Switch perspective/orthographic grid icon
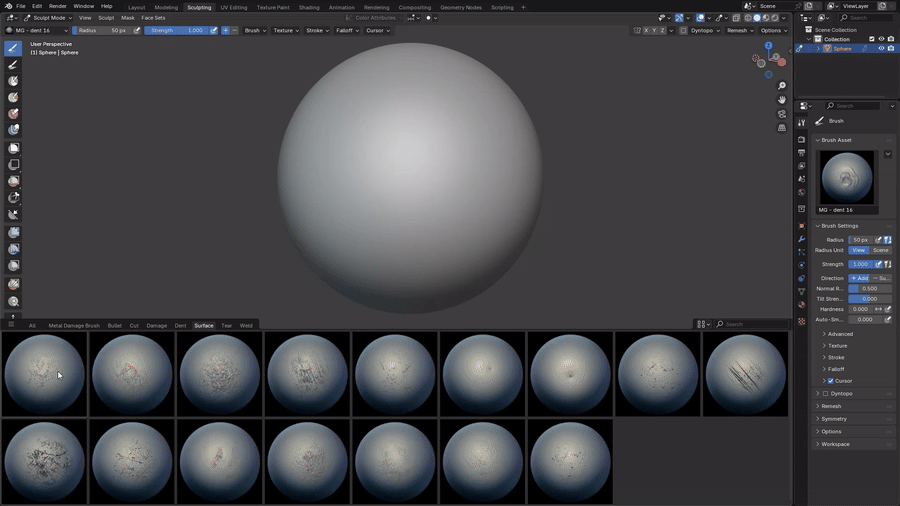Screen dimensions: 900x506 point(782,128)
